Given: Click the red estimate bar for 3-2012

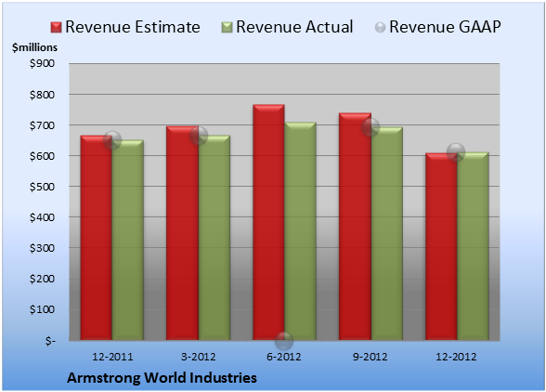Looking at the screenshot, I should click(x=182, y=233).
